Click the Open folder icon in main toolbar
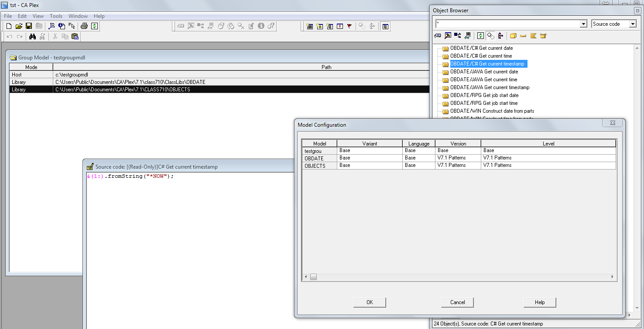The height and width of the screenshot is (329, 644). pos(19,26)
